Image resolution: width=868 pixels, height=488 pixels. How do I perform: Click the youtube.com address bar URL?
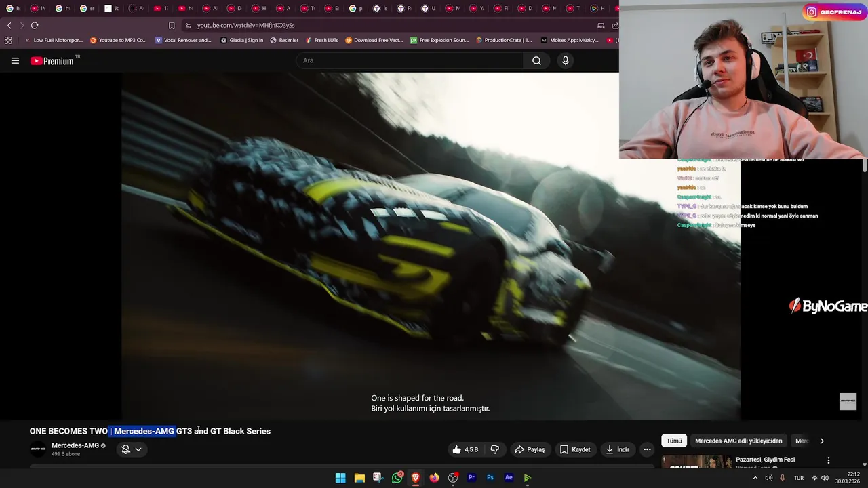245,25
